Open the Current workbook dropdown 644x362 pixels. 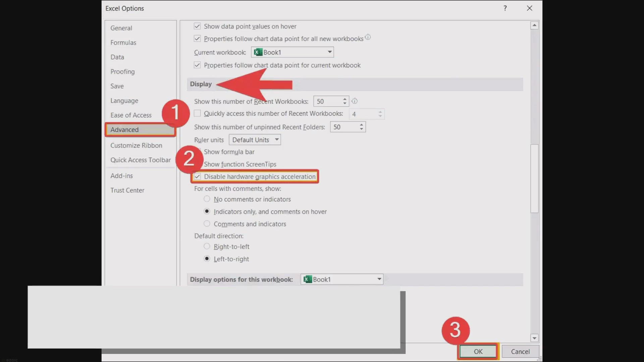point(330,52)
